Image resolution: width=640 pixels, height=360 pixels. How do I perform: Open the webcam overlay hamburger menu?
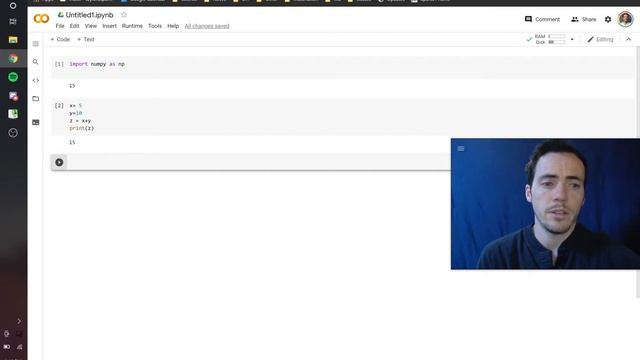[x=461, y=149]
